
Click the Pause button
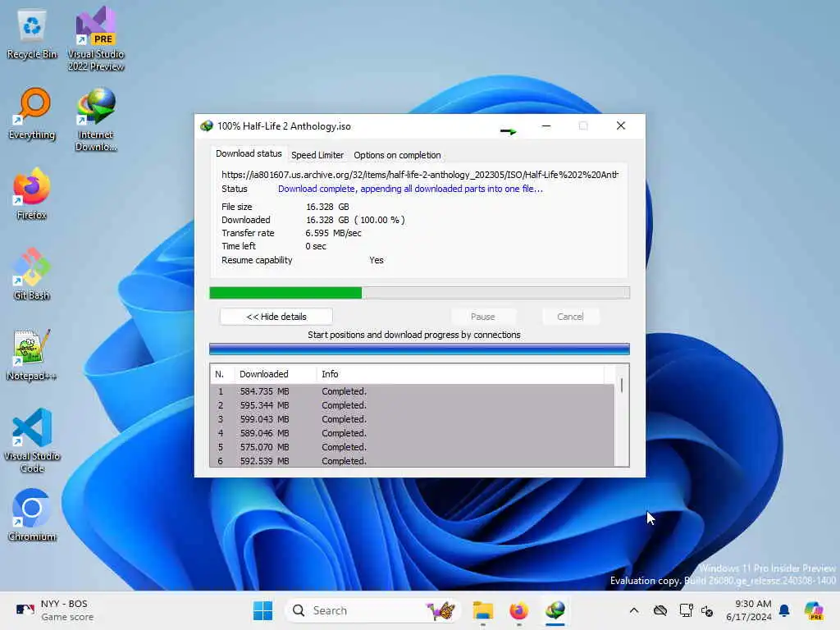tap(482, 317)
